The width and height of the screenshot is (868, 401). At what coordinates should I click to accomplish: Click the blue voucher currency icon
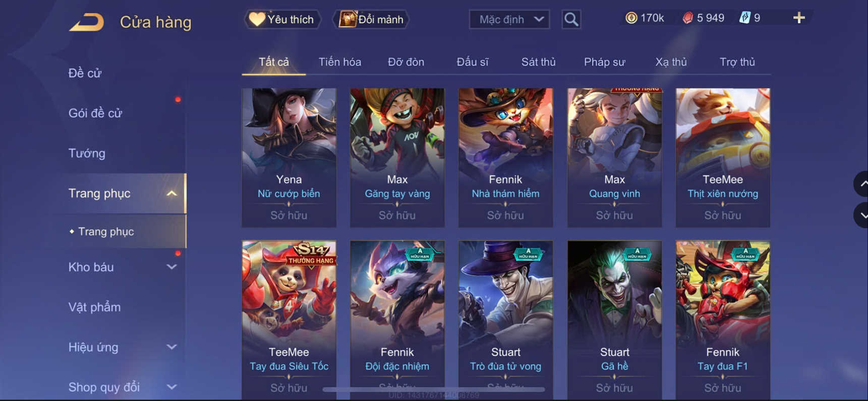744,18
